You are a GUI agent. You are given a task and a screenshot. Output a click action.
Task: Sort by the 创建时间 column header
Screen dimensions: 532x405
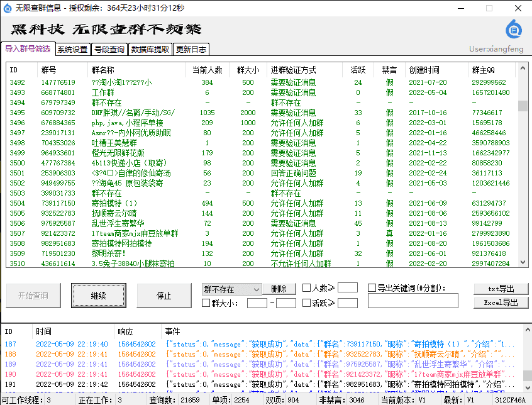tap(424, 70)
